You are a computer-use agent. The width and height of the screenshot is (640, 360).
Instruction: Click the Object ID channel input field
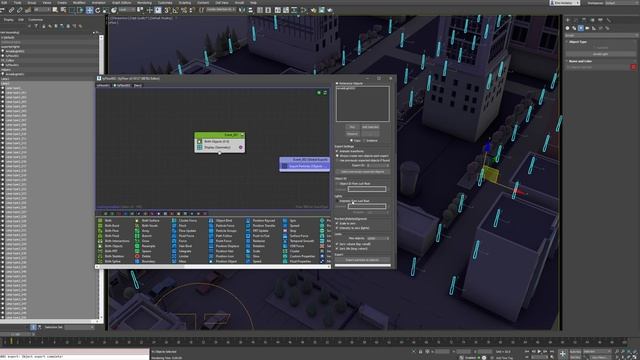point(367,189)
